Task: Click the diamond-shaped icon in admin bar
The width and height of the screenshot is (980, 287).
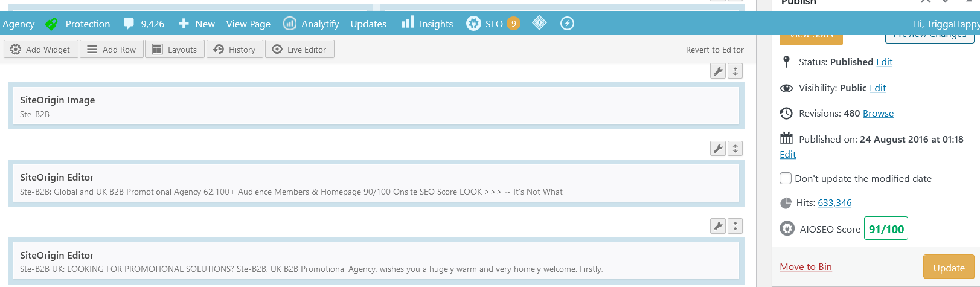Action: coord(539,23)
